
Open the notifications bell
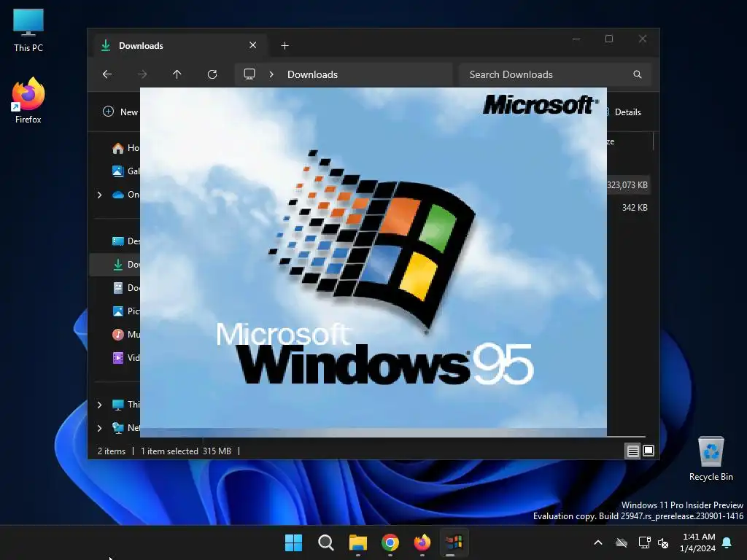point(727,542)
